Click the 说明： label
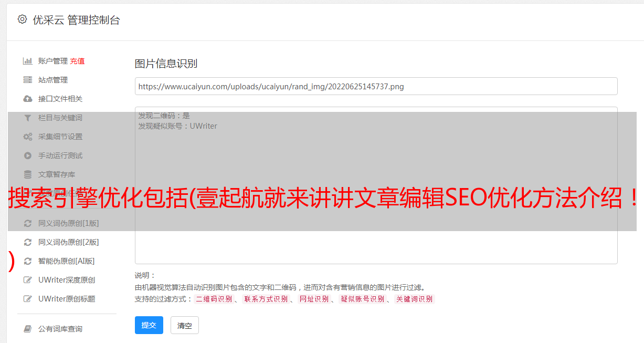The width and height of the screenshot is (644, 343). coord(145,275)
